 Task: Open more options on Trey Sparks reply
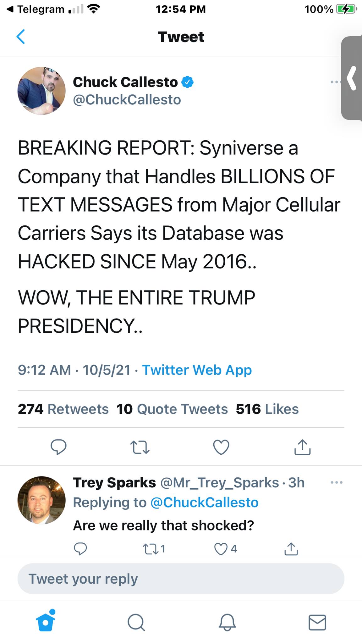[x=337, y=482]
